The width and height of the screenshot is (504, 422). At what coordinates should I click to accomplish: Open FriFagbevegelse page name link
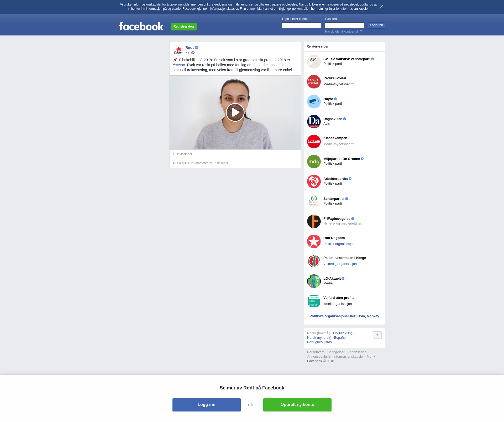(337, 219)
